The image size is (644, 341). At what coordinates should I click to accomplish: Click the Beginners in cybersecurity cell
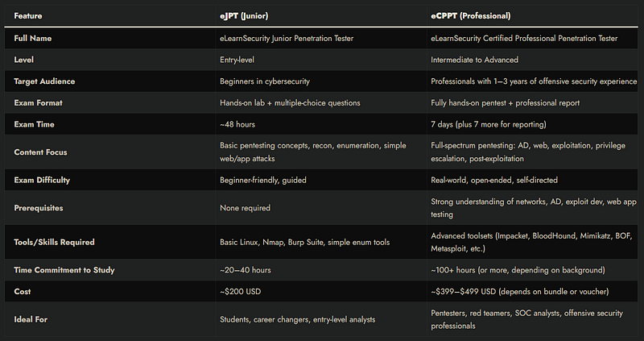click(265, 81)
